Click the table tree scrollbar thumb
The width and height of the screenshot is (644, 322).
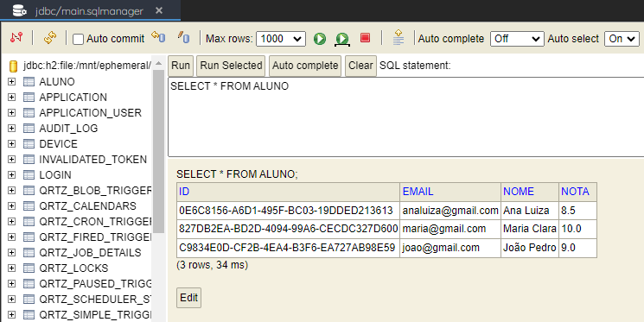(158, 151)
